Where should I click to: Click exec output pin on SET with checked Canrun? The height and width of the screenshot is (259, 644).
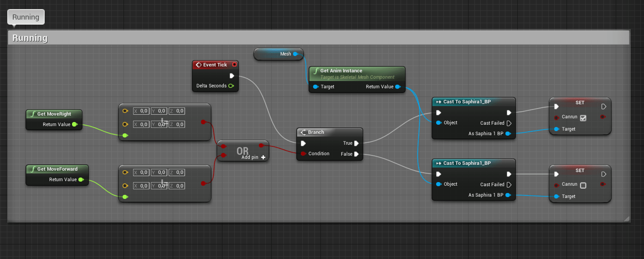click(603, 107)
